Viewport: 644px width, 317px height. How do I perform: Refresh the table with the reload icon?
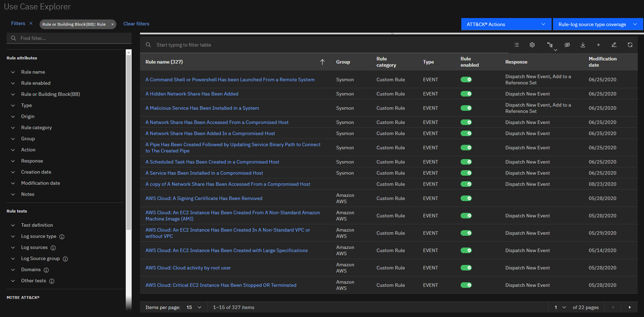pyautogui.click(x=630, y=45)
